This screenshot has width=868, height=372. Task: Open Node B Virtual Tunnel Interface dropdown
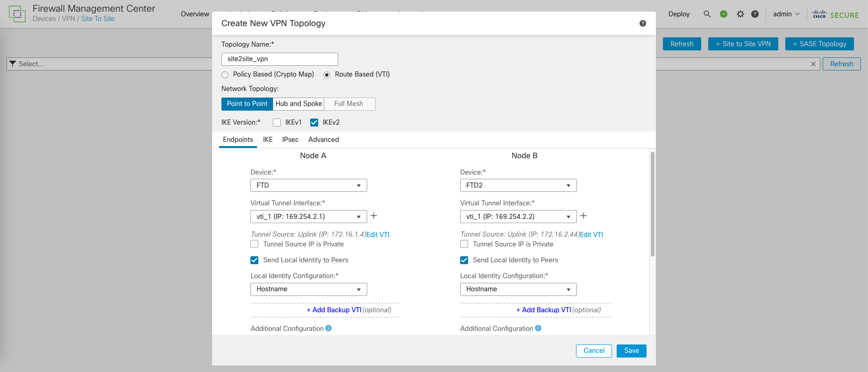pos(518,217)
